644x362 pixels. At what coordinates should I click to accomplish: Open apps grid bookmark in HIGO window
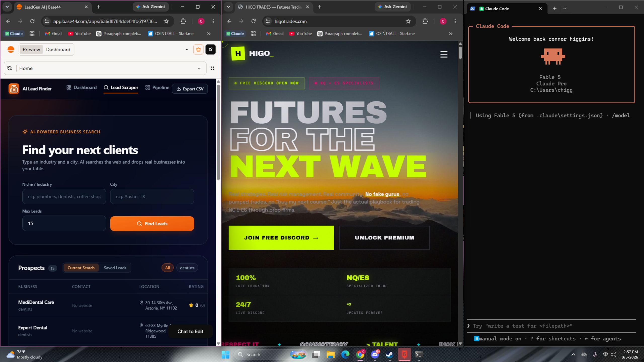pyautogui.click(x=253, y=34)
